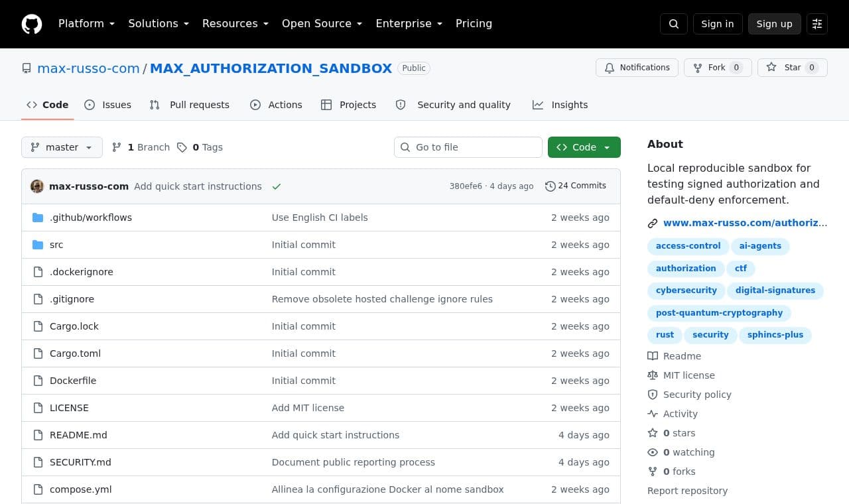Open the README.md file
The image size is (849, 504).
78,435
